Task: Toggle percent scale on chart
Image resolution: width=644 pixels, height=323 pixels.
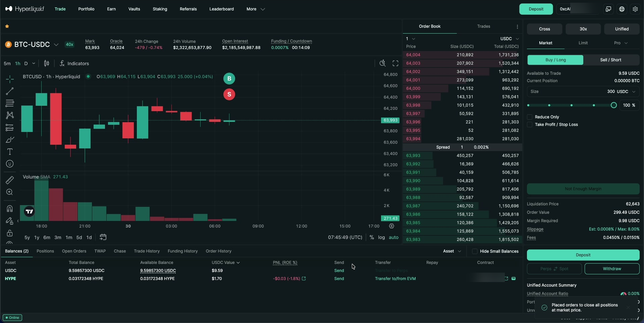Action: [372, 237]
